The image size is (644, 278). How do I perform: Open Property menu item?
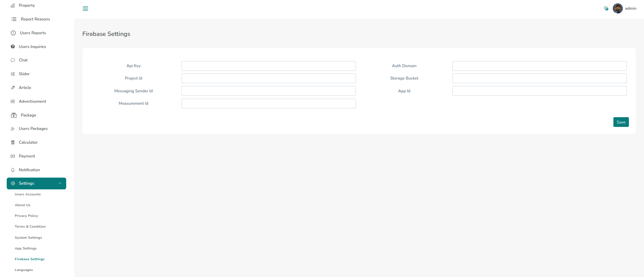pyautogui.click(x=27, y=5)
